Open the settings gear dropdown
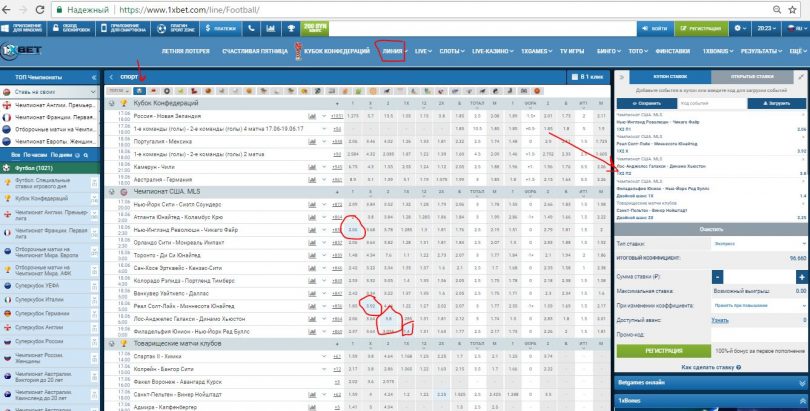810x411 pixels. tap(740, 29)
